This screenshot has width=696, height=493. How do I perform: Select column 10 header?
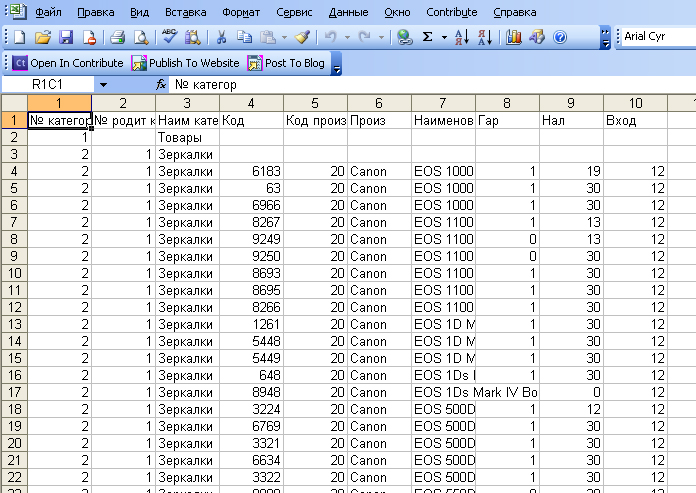(635, 103)
